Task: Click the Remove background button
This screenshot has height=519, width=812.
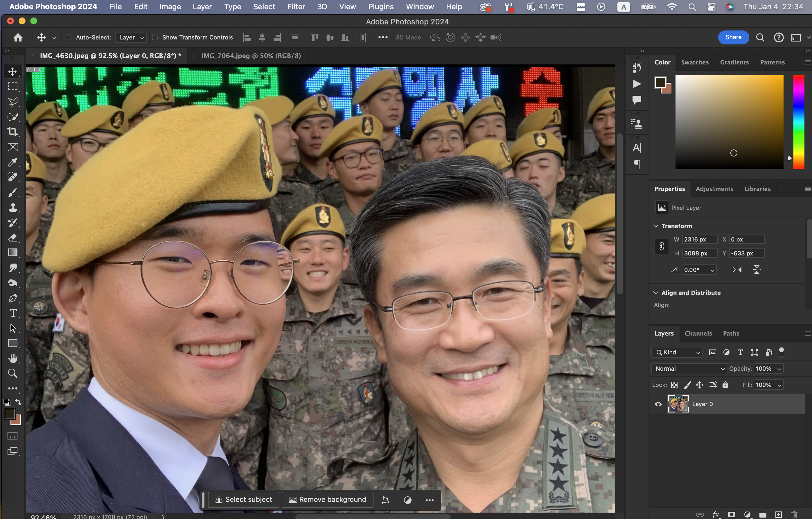Action: [327, 500]
